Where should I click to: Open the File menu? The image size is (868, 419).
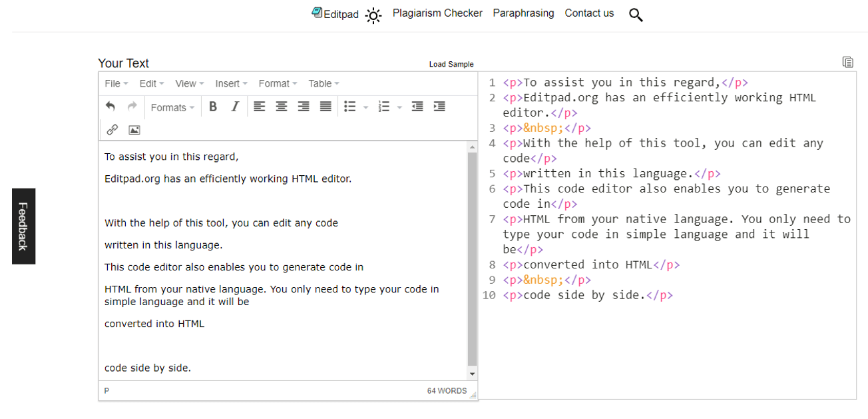pos(112,83)
